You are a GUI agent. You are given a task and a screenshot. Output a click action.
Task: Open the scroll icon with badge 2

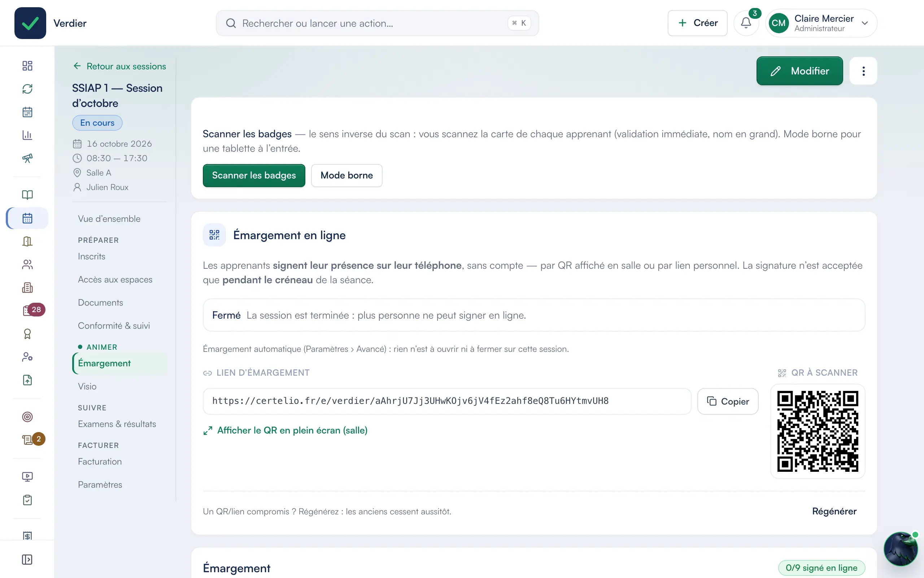[x=27, y=440]
